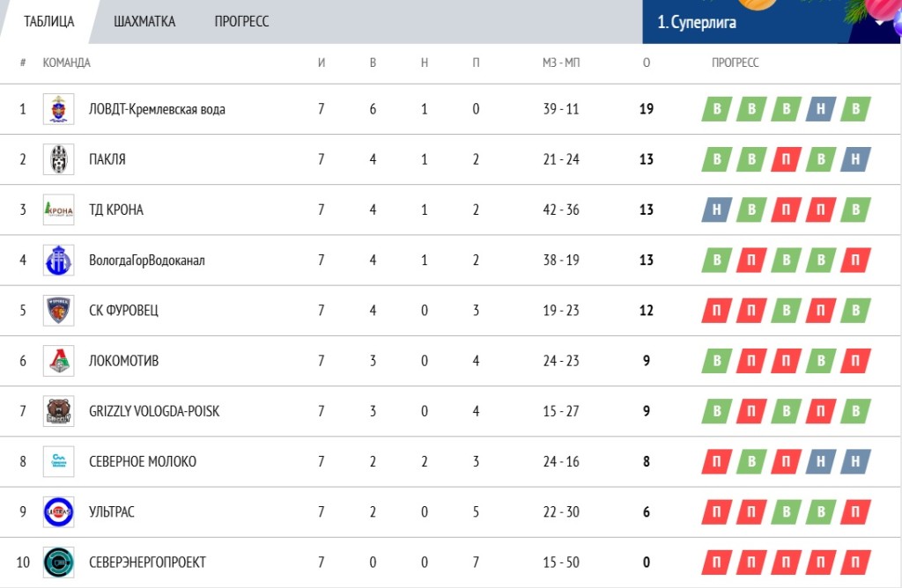The height and width of the screenshot is (588, 902).
Task: Switch to the ШАХМАТКА tab
Action: (x=144, y=22)
